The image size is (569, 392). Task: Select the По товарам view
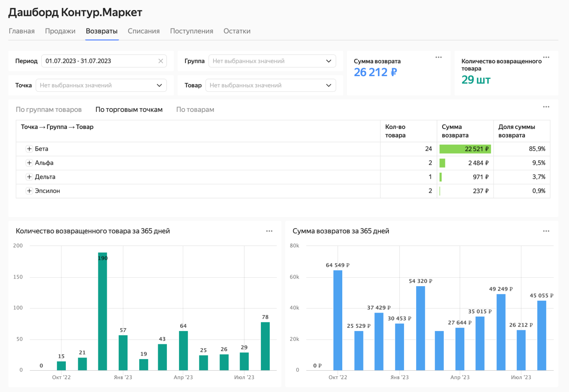[x=195, y=109]
